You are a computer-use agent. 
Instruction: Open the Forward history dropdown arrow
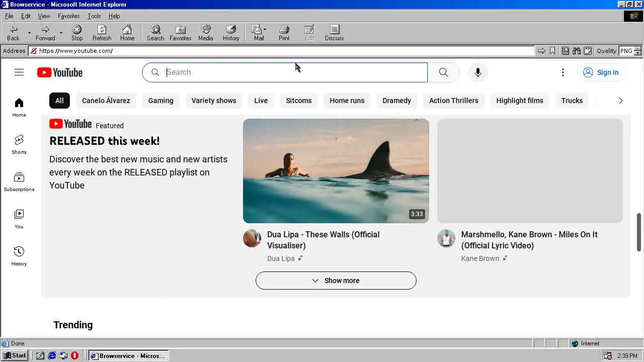tap(61, 33)
